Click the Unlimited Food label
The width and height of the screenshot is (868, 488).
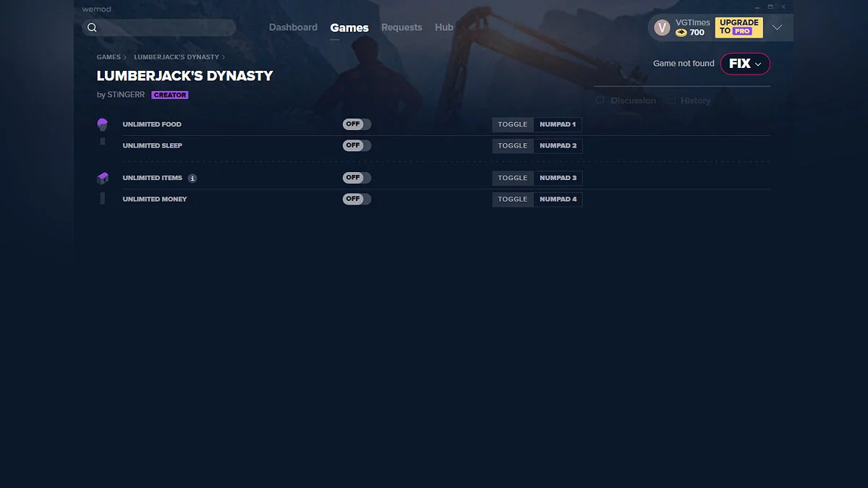[x=152, y=124]
